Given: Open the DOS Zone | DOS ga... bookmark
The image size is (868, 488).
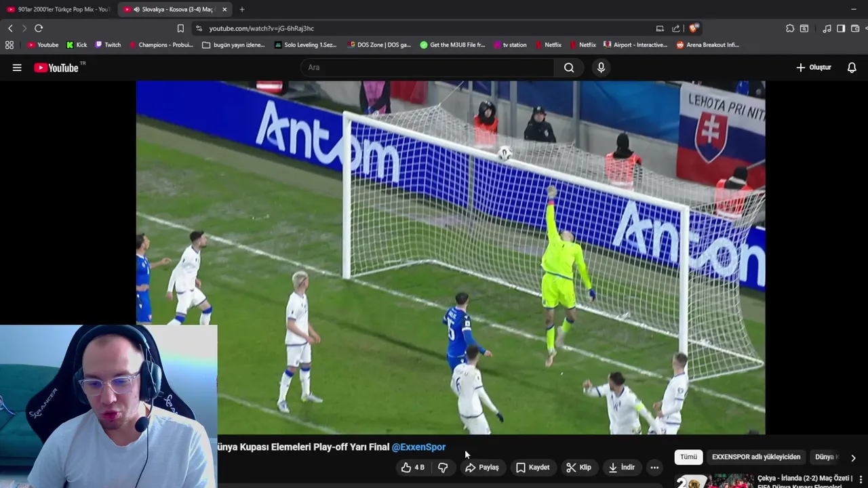Looking at the screenshot, I should tap(379, 45).
